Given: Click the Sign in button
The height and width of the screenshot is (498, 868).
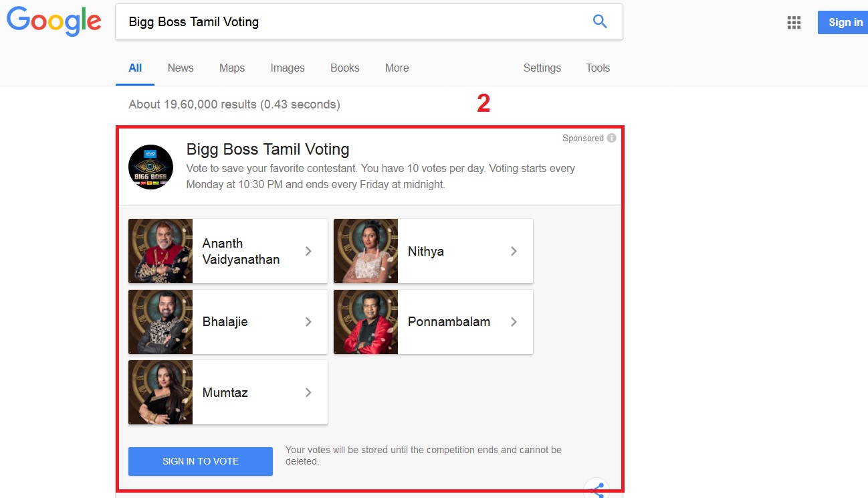Looking at the screenshot, I should pyautogui.click(x=845, y=22).
